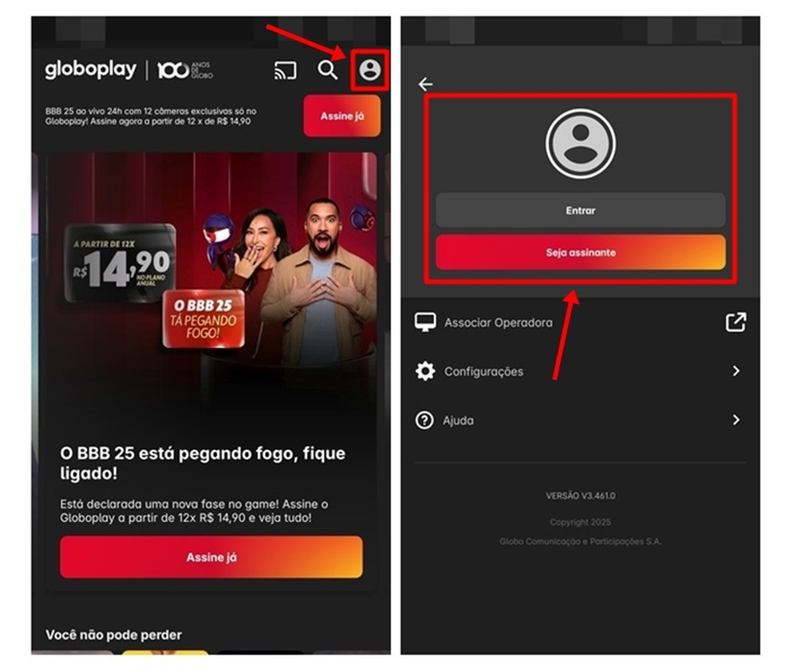Viewport: 785px width, 672px height.
Task: Open external link icon for Associar Operadora
Action: (x=736, y=322)
